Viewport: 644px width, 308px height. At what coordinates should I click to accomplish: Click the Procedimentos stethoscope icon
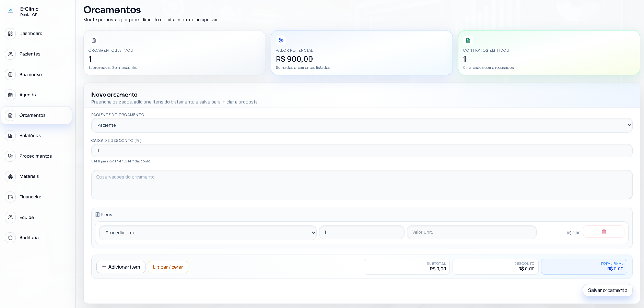(10, 156)
